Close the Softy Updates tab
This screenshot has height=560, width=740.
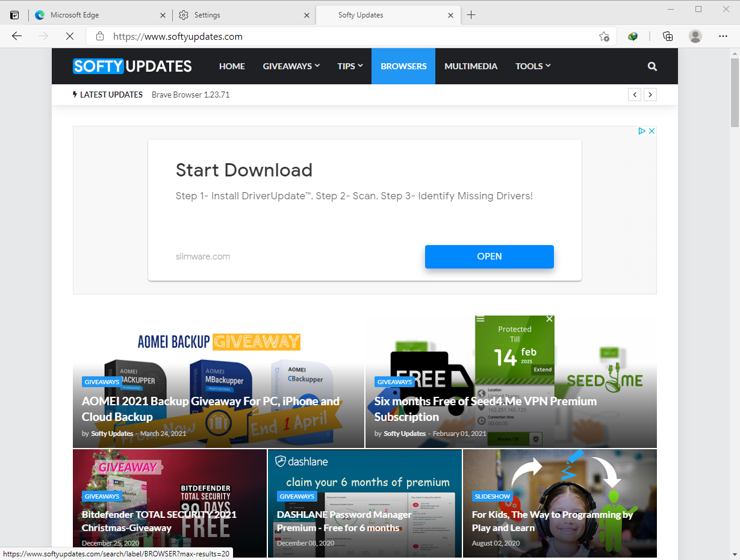pos(450,15)
